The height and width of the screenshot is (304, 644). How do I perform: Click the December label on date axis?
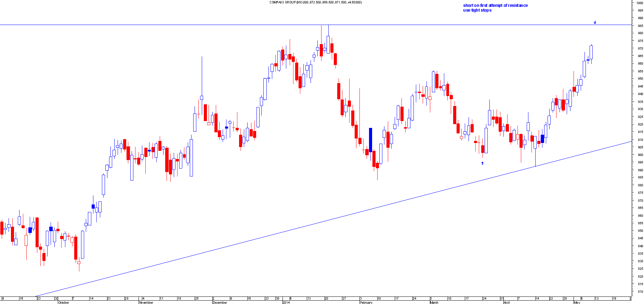pyautogui.click(x=220, y=302)
